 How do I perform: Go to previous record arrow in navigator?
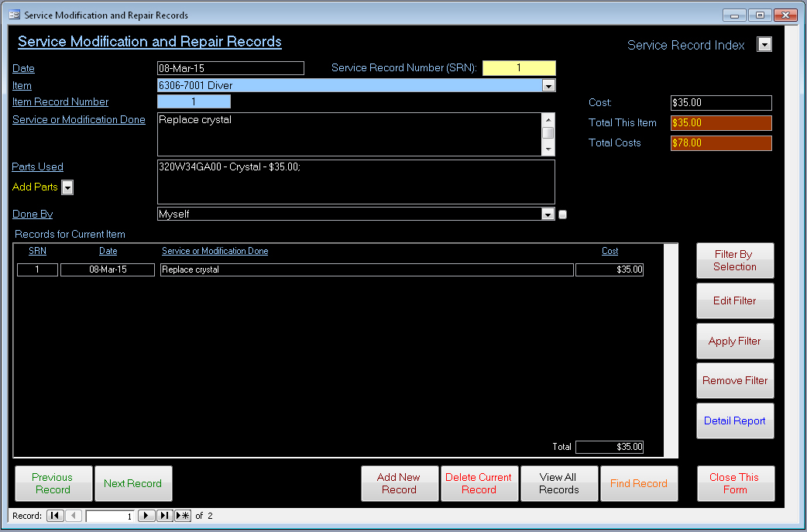pos(74,516)
